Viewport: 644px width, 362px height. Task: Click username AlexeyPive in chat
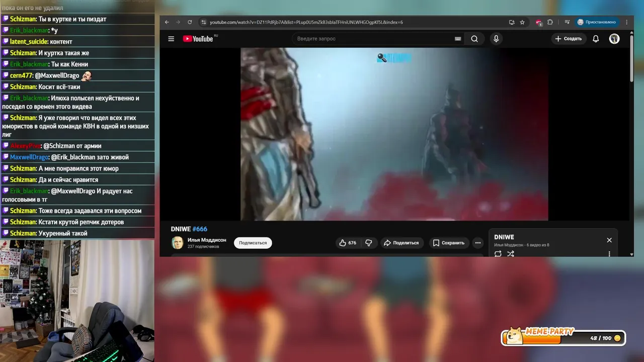tap(25, 146)
